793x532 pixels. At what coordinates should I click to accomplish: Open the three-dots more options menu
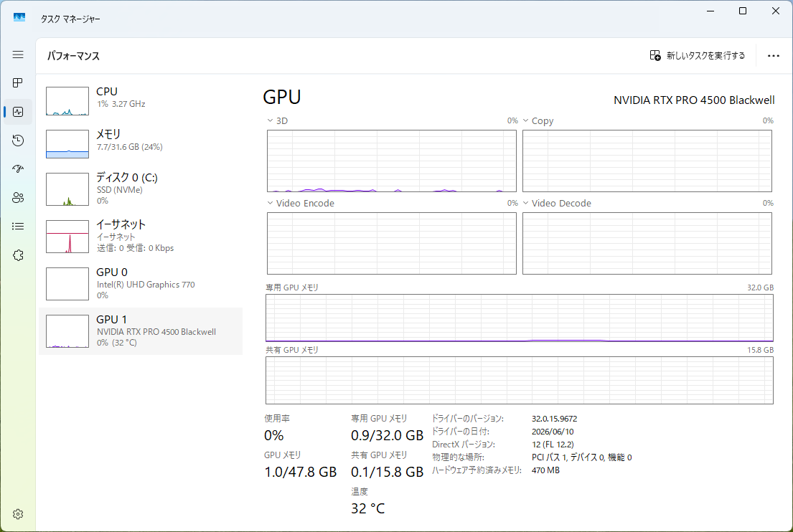774,56
